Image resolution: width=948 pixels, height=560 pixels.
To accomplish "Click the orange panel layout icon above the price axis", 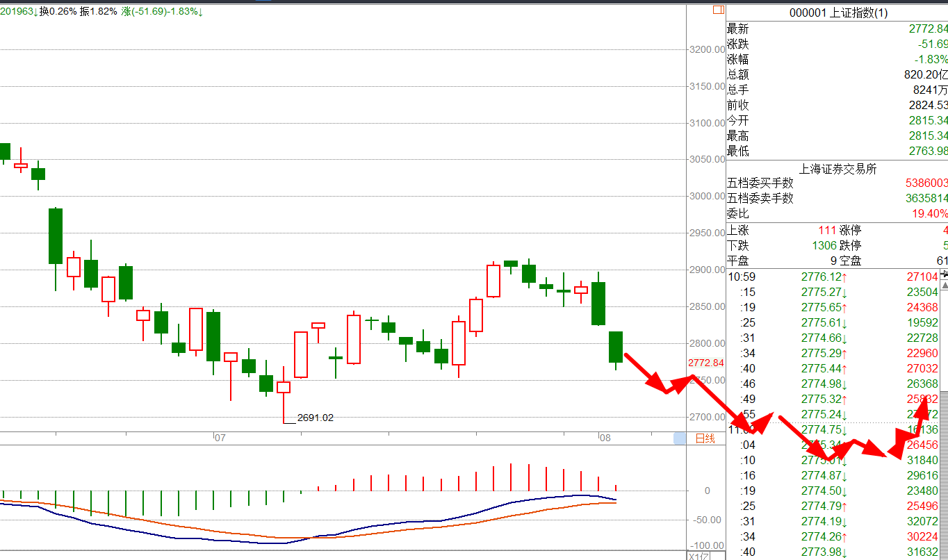I will [x=719, y=10].
